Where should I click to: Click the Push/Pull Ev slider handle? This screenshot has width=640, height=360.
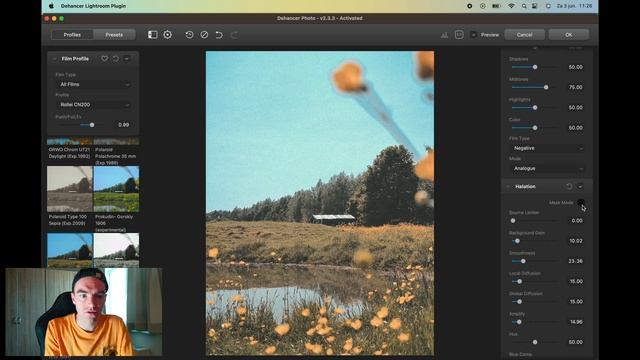pyautogui.click(x=92, y=125)
